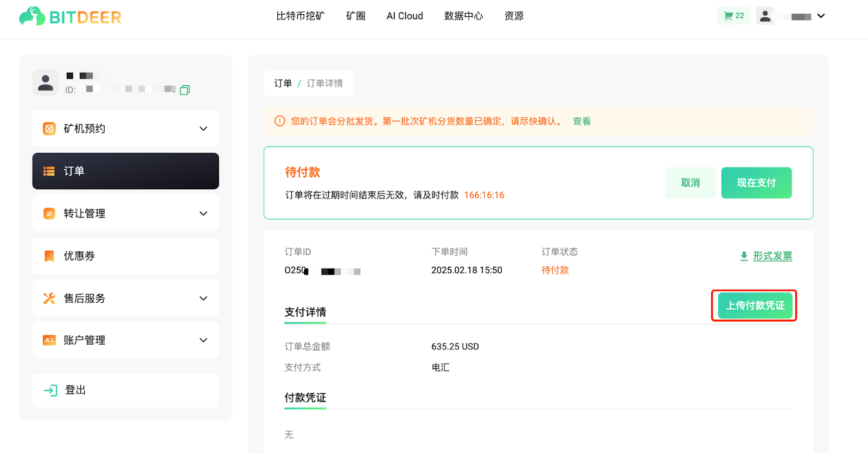The width and height of the screenshot is (868, 453).
Task: Click the 订单总金额 label
Action: [x=308, y=347]
